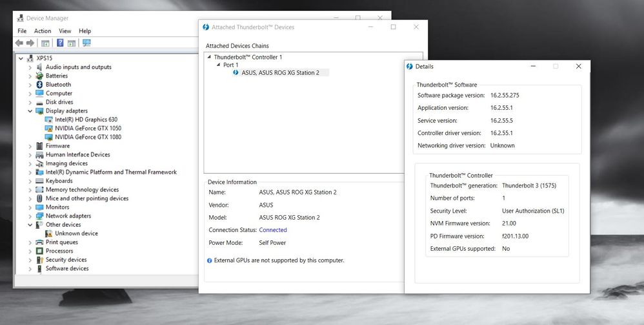The height and width of the screenshot is (325, 644).
Task: Open the Help menu
Action: (x=85, y=31)
